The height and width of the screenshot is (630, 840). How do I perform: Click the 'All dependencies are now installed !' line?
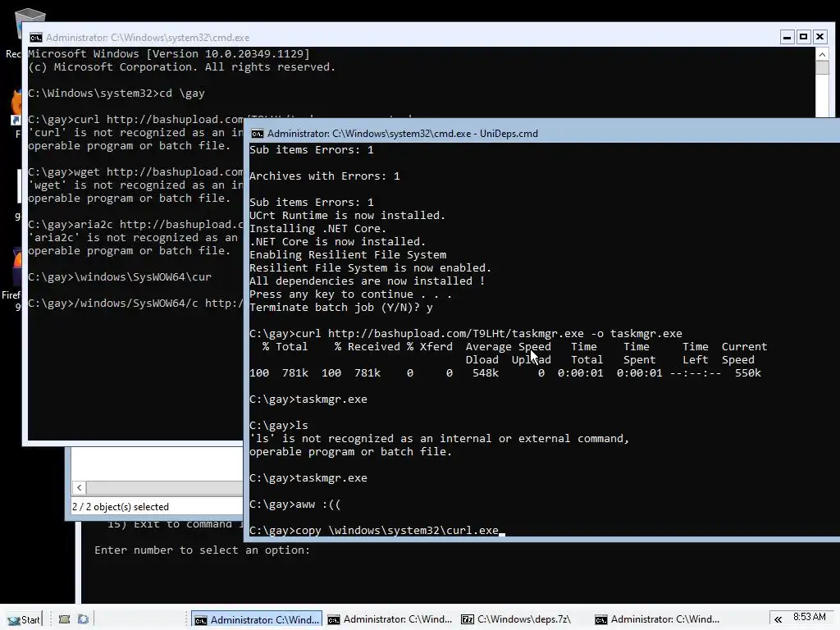367,281
